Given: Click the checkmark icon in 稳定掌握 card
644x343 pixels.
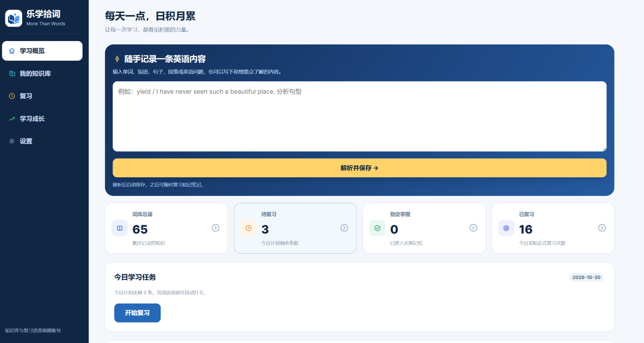Looking at the screenshot, I should pyautogui.click(x=377, y=228).
